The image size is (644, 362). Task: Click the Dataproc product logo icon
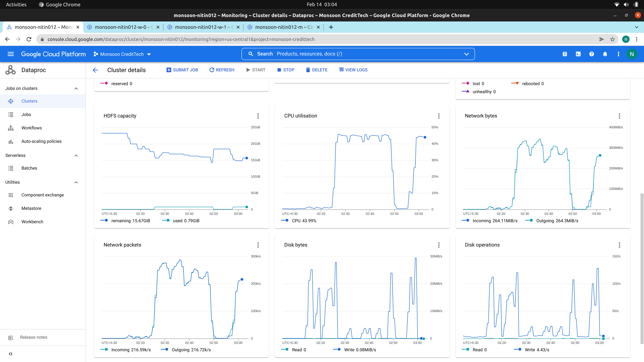pos(11,70)
